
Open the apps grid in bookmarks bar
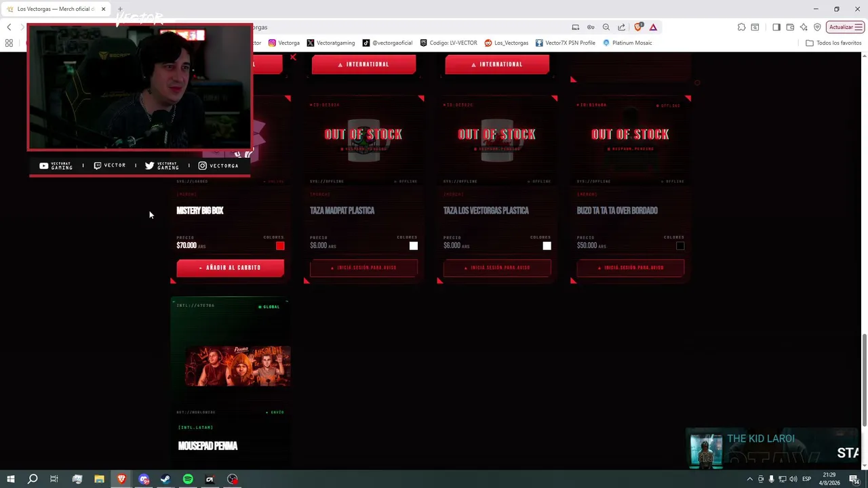pos(9,43)
